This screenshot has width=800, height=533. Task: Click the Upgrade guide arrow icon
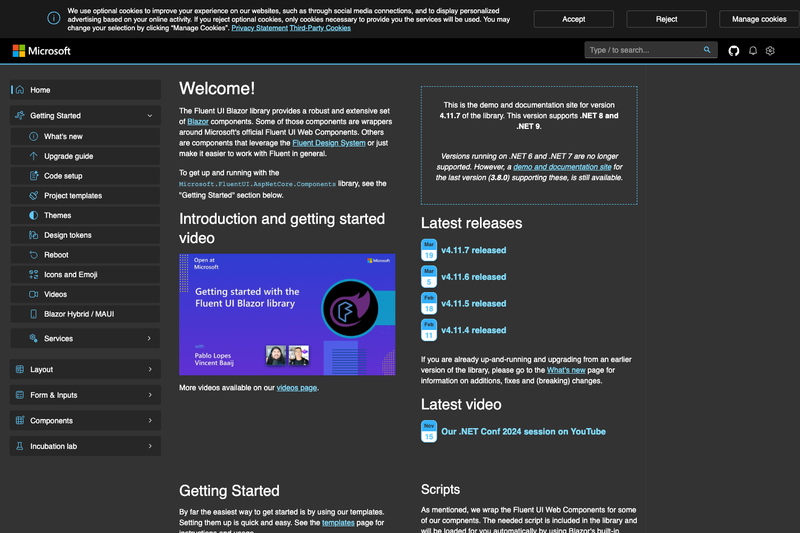point(34,156)
